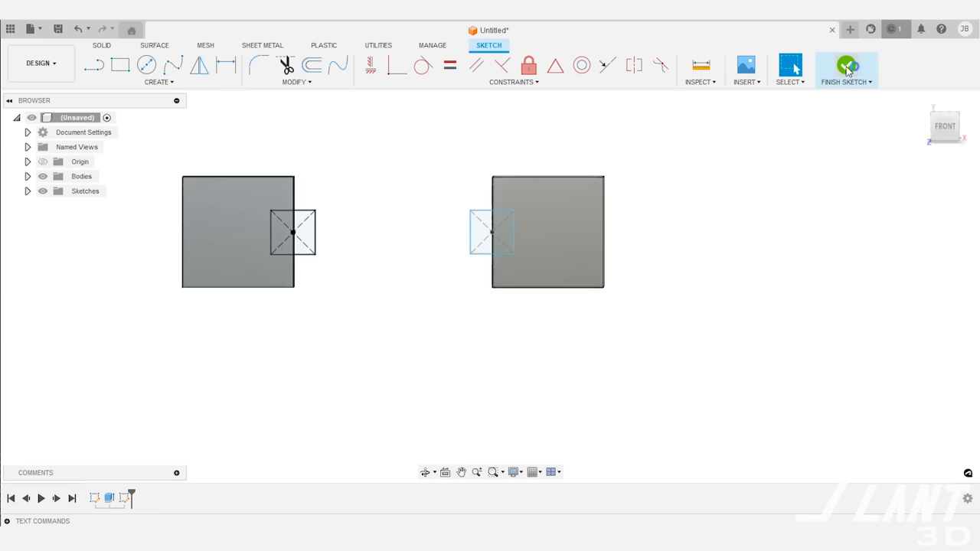
Task: Toggle visibility of the Origin folder
Action: (x=43, y=161)
